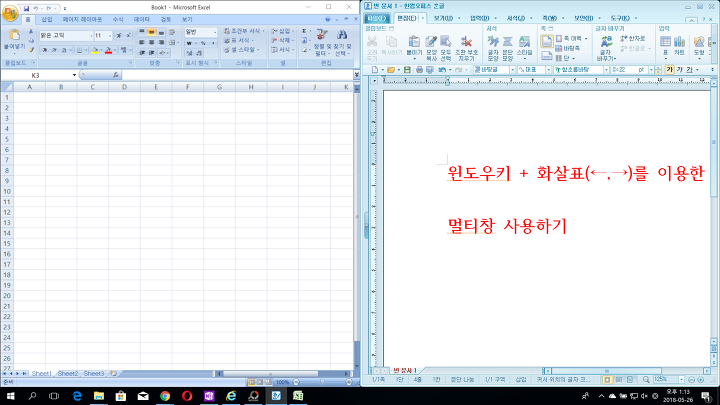Click the Excel format painter brush icon
720x405 pixels.
(x=31, y=50)
